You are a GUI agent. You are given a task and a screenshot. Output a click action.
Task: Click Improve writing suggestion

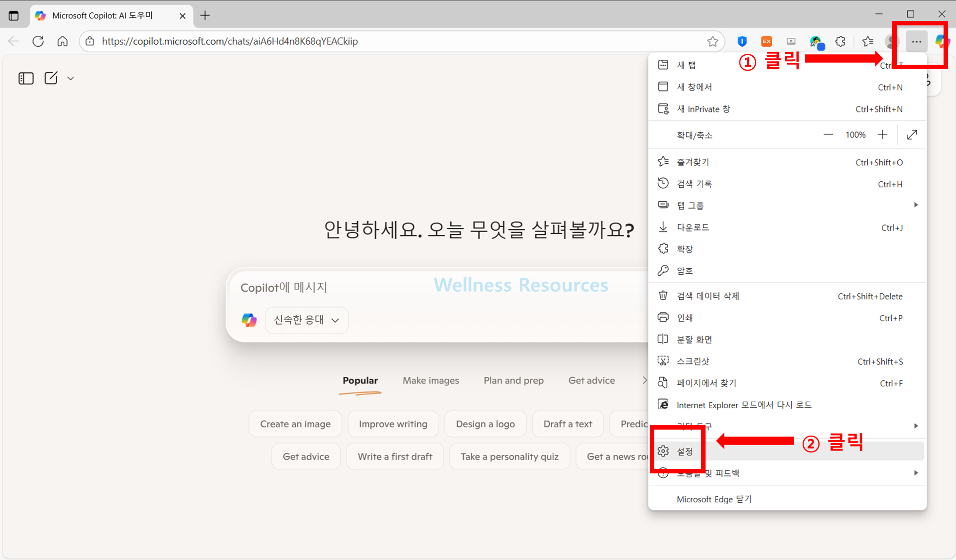pyautogui.click(x=393, y=424)
